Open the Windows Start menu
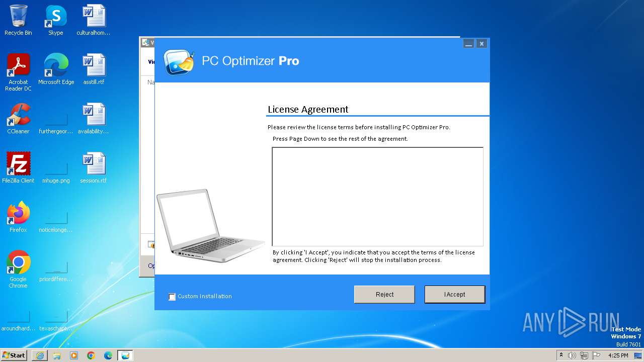 (x=14, y=355)
